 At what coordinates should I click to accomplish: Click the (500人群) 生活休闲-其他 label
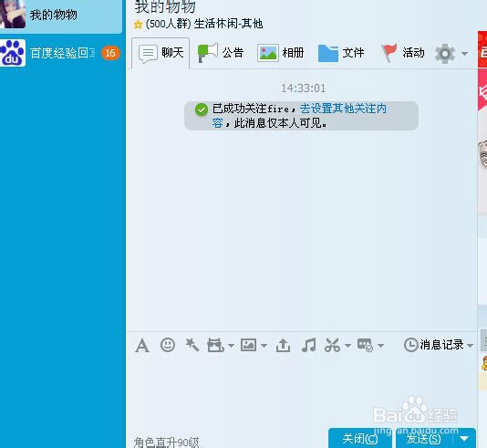(x=204, y=24)
